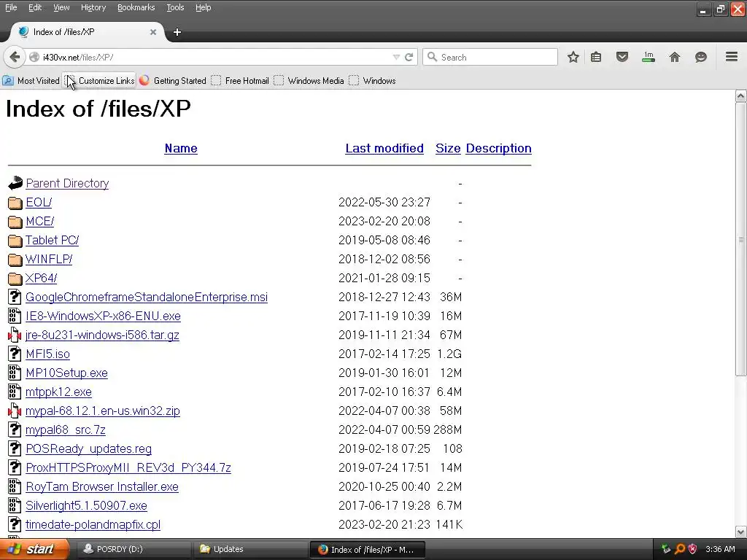The width and height of the screenshot is (747, 560).
Task: Open the Edit menu
Action: click(35, 7)
